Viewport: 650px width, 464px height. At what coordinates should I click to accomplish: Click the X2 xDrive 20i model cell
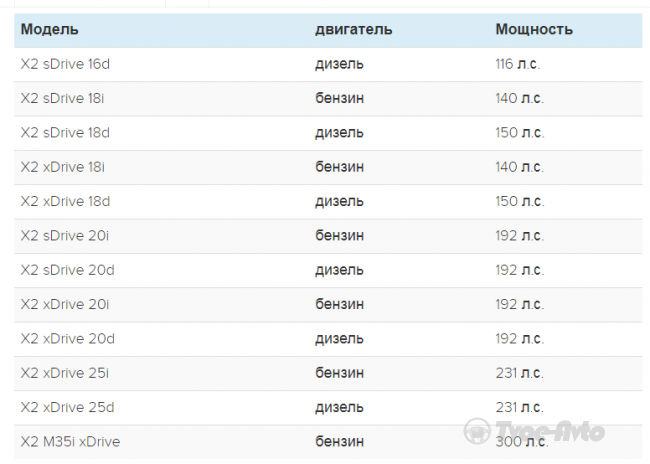(65, 304)
